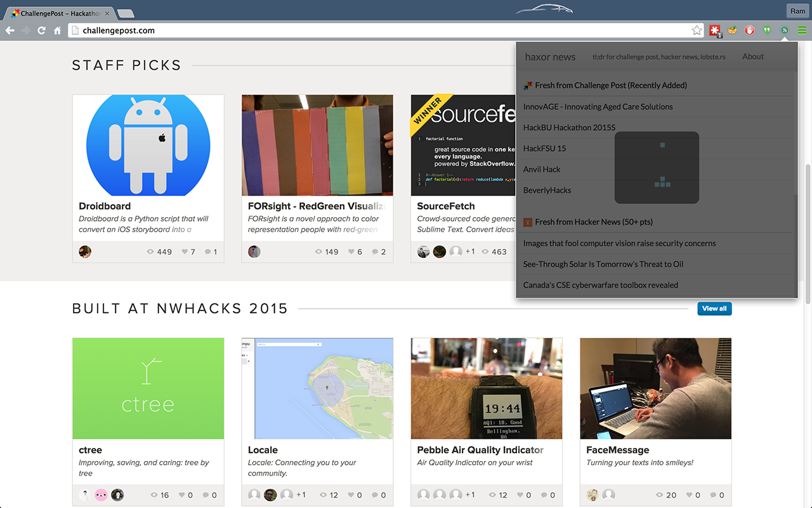Click Locale's comment bubble icon

tap(375, 495)
